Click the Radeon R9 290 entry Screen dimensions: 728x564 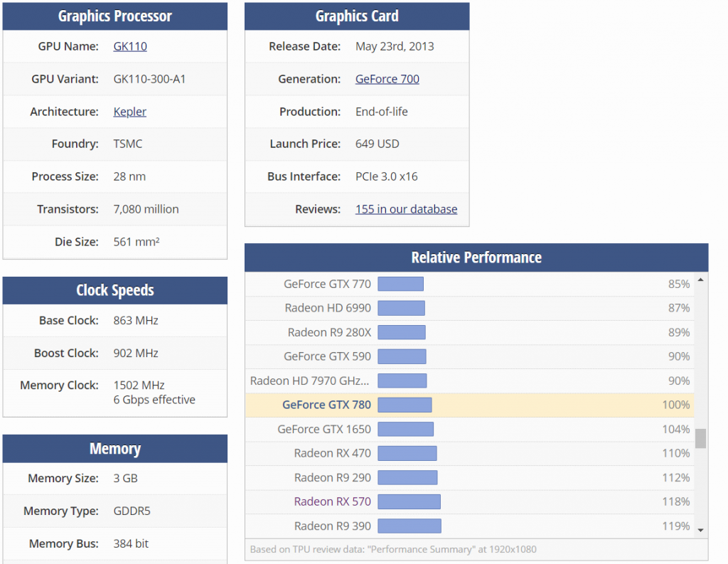332,477
